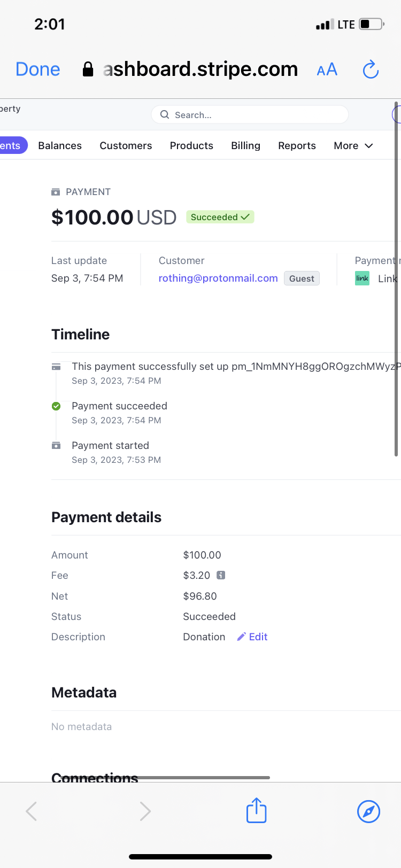Tap the Safari reload page icon

pyautogui.click(x=371, y=69)
